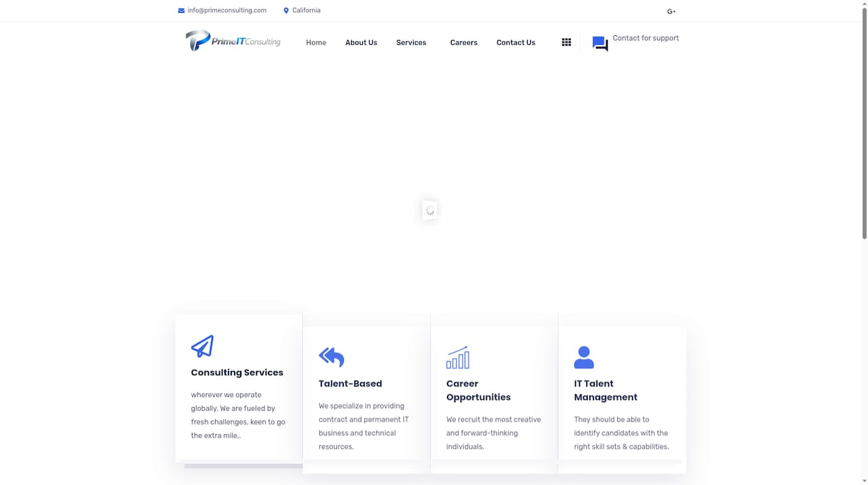
Task: Click the support chat bubble icon
Action: [x=600, y=43]
